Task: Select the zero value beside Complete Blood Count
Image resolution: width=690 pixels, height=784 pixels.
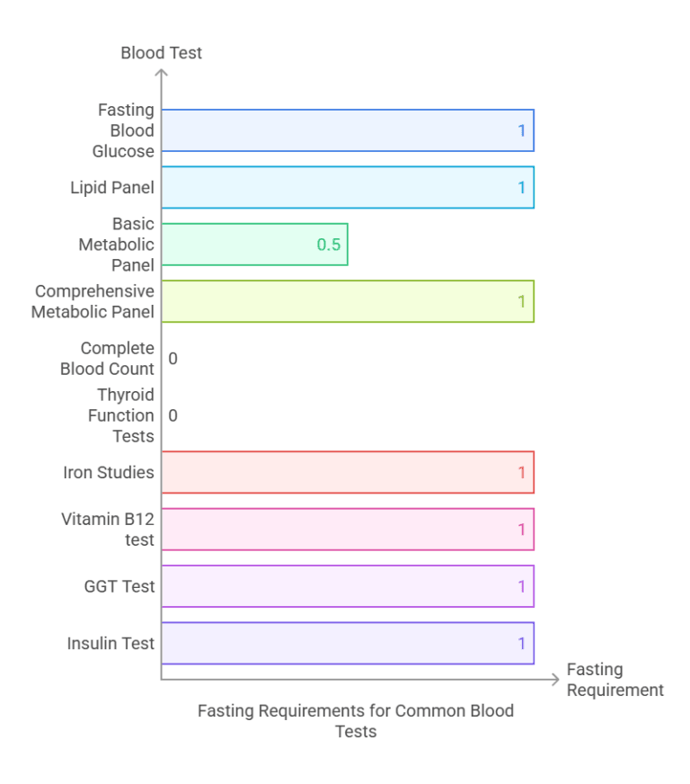Action: 172,359
